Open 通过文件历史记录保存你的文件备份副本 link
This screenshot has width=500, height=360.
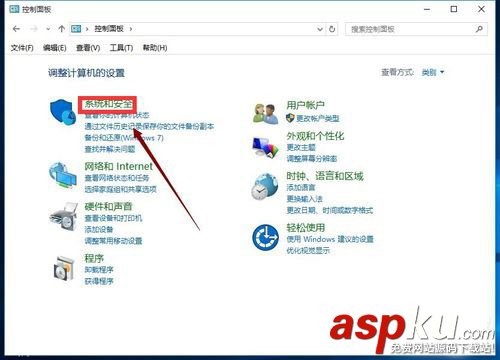tap(149, 126)
